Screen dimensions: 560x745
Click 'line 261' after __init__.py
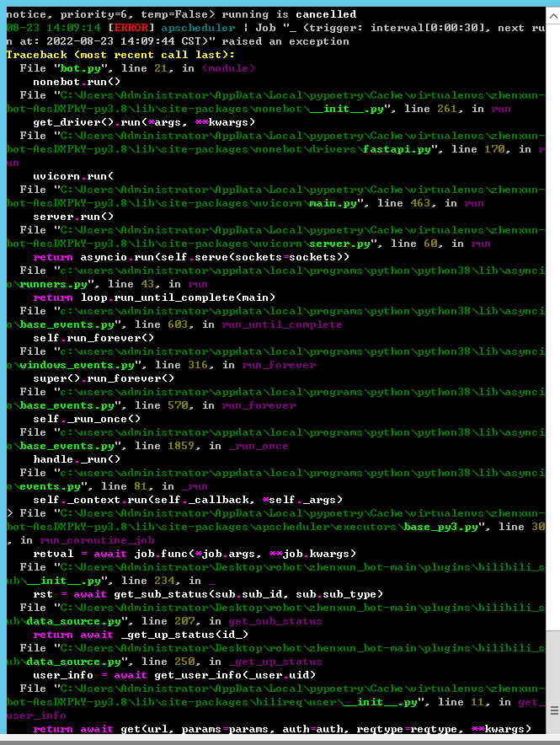coord(430,109)
